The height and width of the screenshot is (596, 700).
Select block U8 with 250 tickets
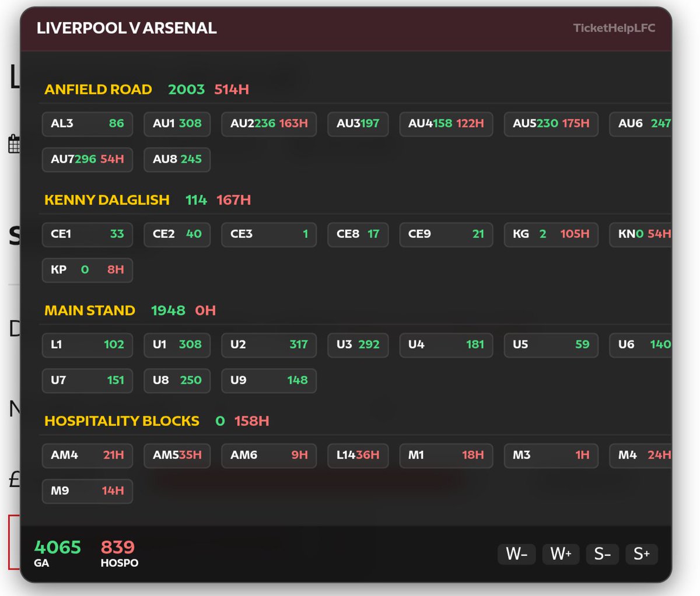click(177, 381)
